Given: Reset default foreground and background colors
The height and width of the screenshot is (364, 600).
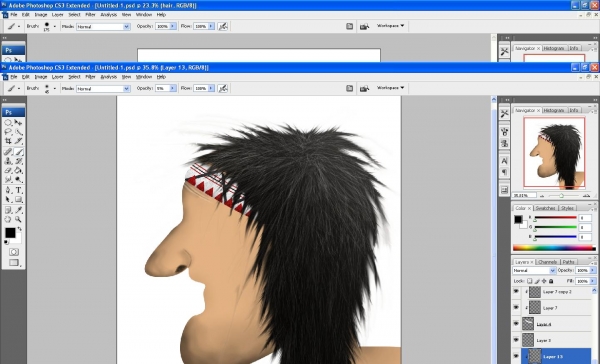Looking at the screenshot, I should (x=6, y=242).
